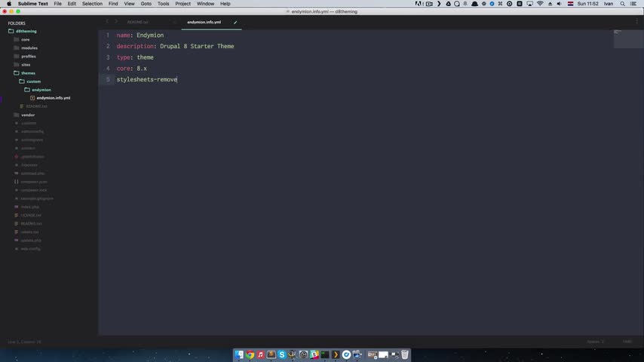Open Finder from the dock
644x362 pixels.
pos(239,354)
